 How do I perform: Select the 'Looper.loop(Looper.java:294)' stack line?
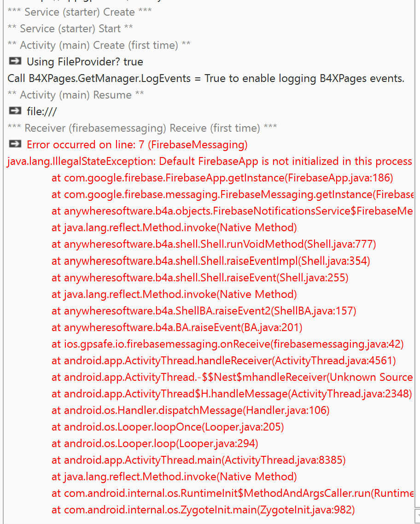pyautogui.click(x=155, y=444)
